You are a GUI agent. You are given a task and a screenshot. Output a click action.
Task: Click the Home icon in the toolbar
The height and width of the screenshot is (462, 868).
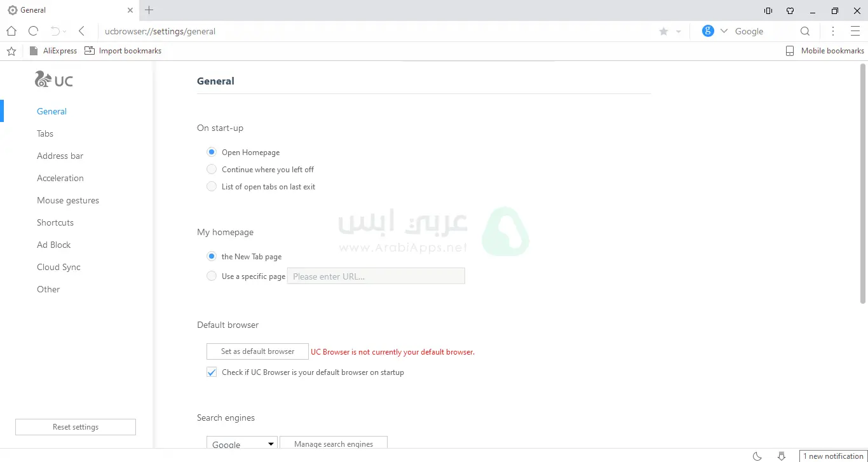pos(11,31)
